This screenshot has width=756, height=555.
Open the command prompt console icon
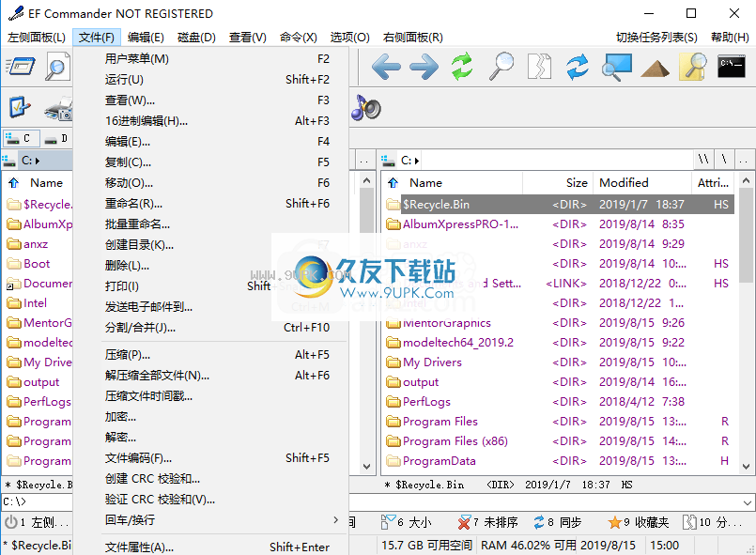732,67
